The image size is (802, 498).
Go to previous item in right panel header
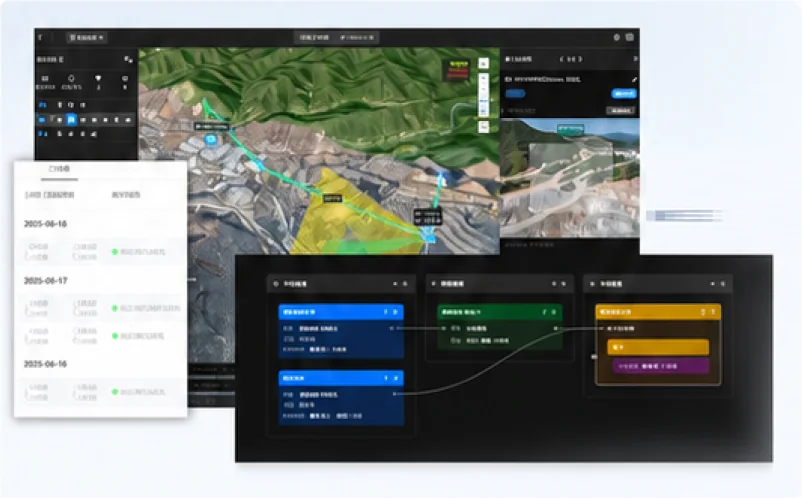point(561,59)
